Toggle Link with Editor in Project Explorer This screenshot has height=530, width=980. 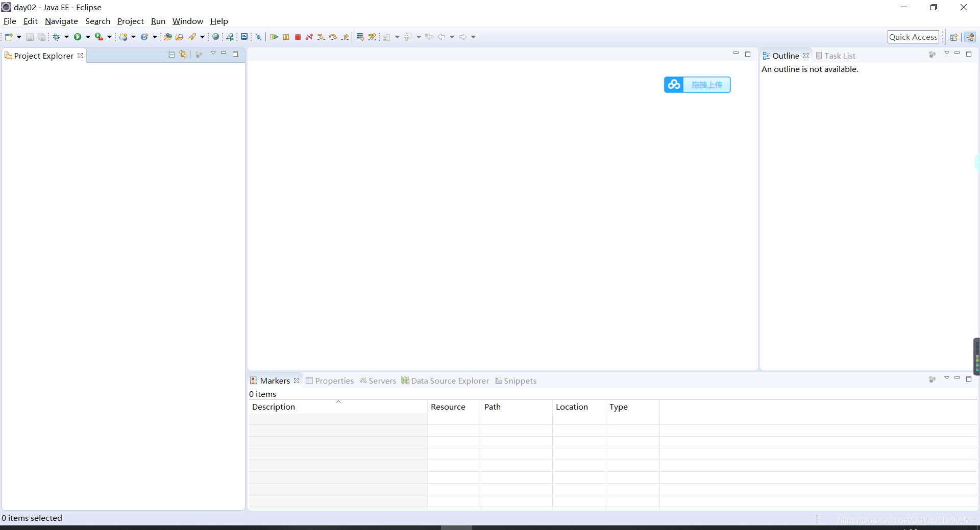pos(183,55)
